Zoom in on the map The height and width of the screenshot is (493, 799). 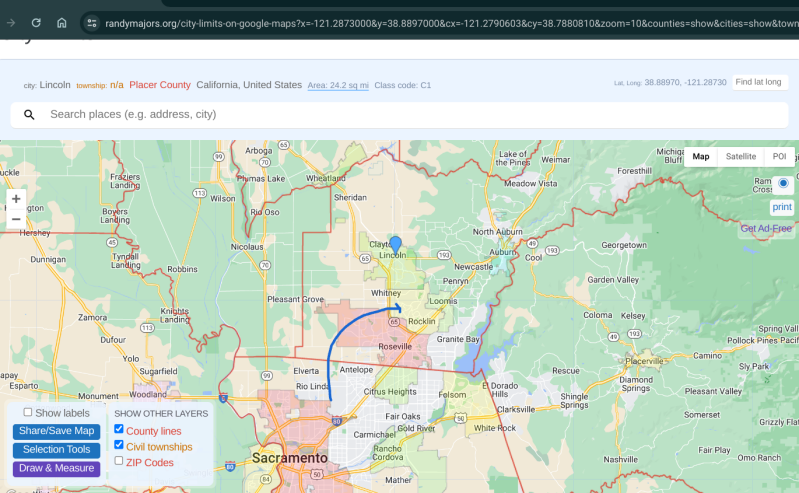click(x=16, y=199)
